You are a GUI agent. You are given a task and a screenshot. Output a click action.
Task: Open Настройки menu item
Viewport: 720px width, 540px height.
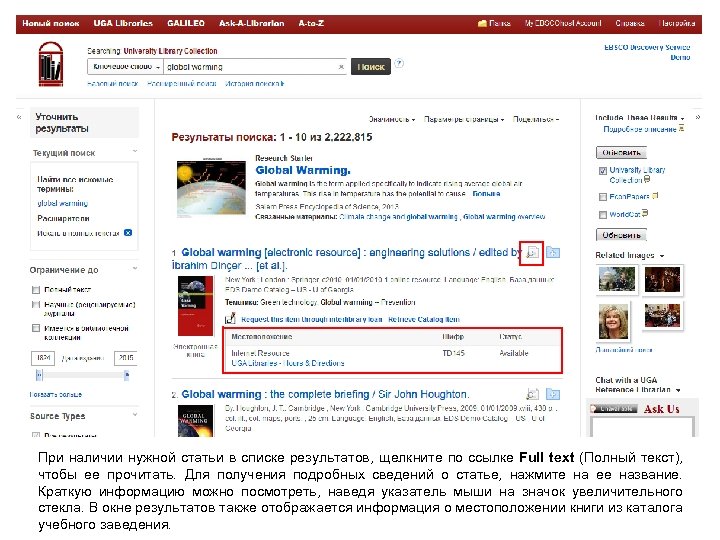[x=676, y=23]
